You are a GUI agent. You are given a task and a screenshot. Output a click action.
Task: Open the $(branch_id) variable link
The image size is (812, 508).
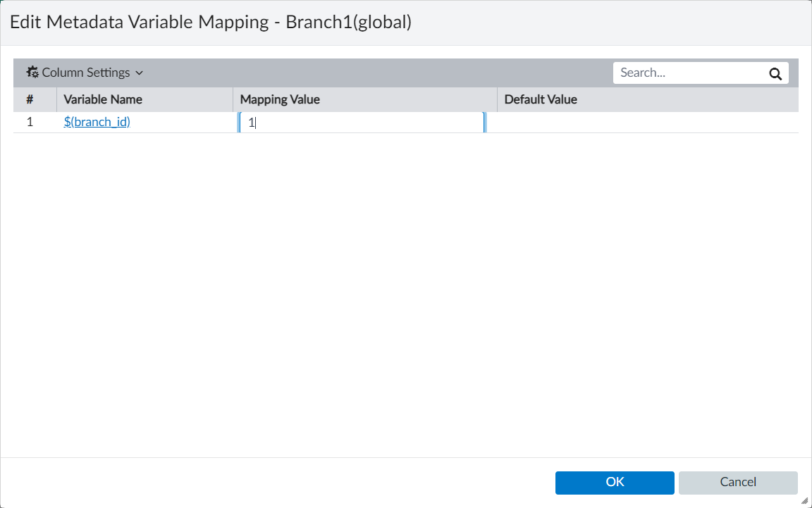[x=97, y=122]
